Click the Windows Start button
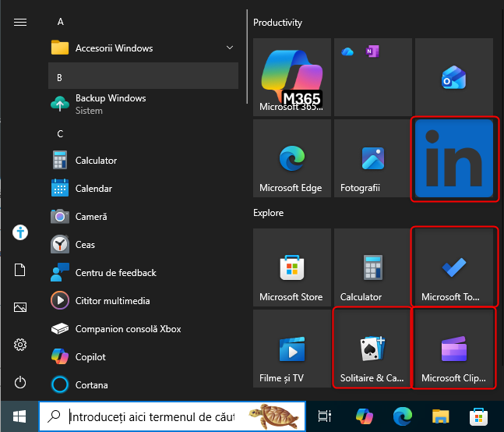Screen dimensions: 504x432 point(19,416)
